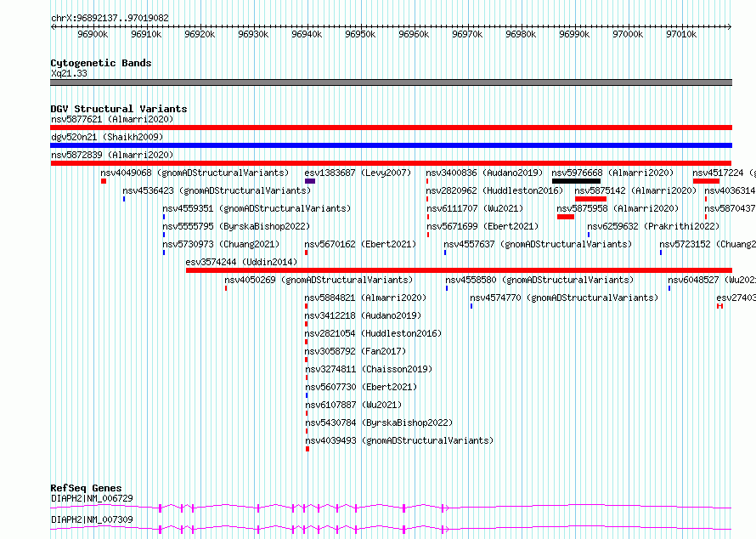
Task: Open the nsv6259632 (Prakrithi2022) label
Action: [x=653, y=226]
